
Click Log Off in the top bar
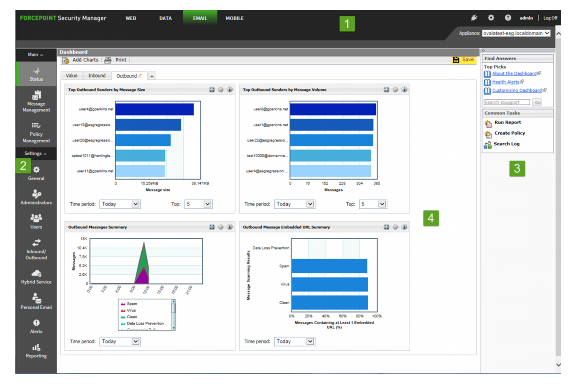[x=550, y=18]
